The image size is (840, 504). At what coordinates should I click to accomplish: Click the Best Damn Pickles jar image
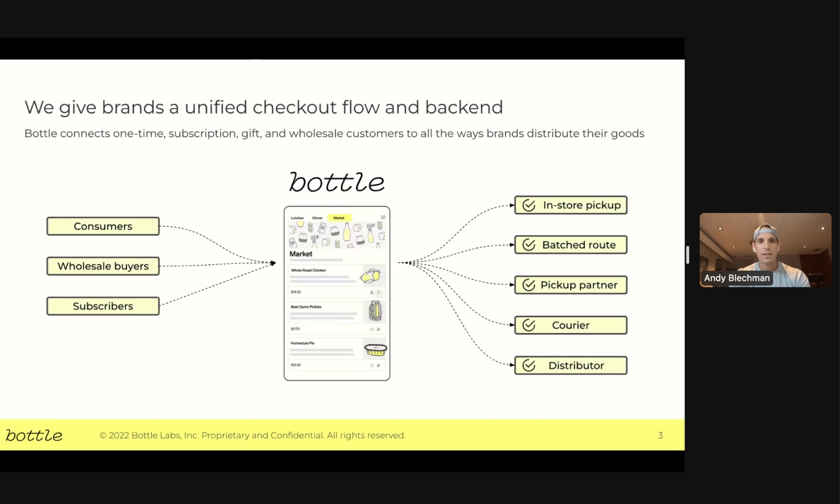374,311
